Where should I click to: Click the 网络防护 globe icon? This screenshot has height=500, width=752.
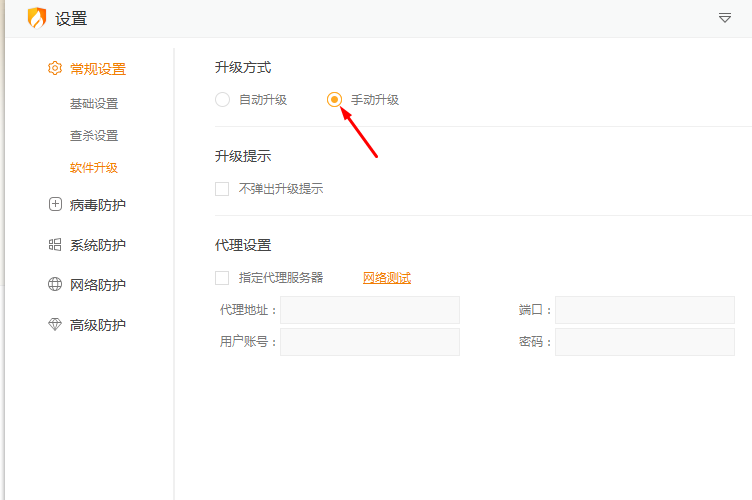(x=55, y=285)
